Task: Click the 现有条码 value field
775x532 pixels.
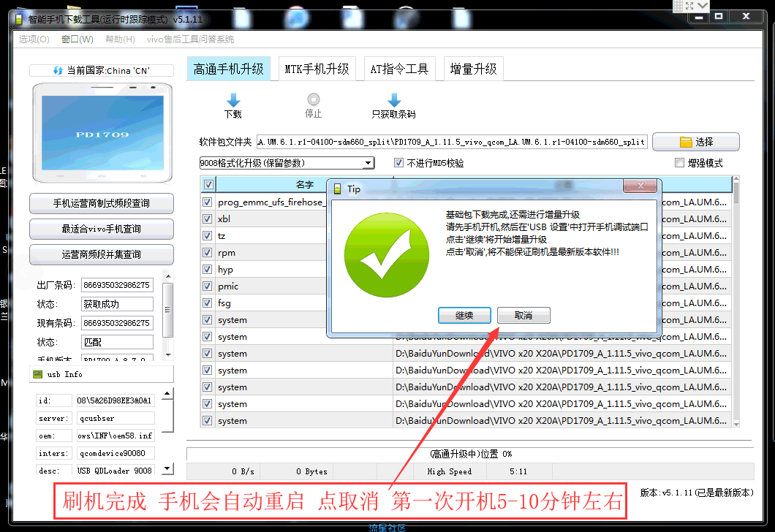Action: (117, 323)
